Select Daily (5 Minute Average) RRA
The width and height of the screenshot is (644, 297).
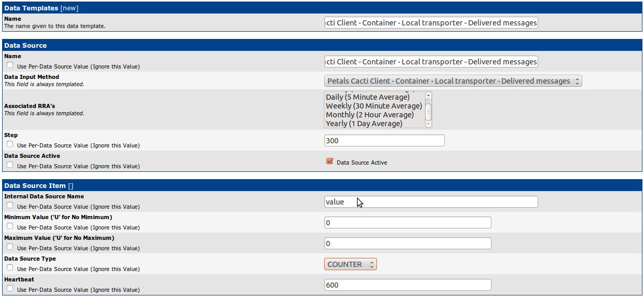367,97
